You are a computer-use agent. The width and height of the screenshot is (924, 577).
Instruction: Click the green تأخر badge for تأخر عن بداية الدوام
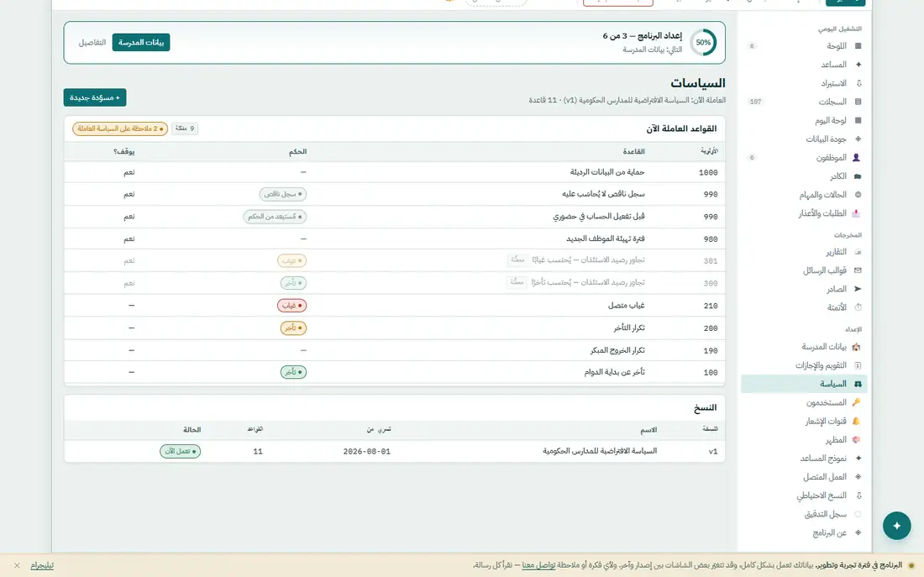(293, 372)
